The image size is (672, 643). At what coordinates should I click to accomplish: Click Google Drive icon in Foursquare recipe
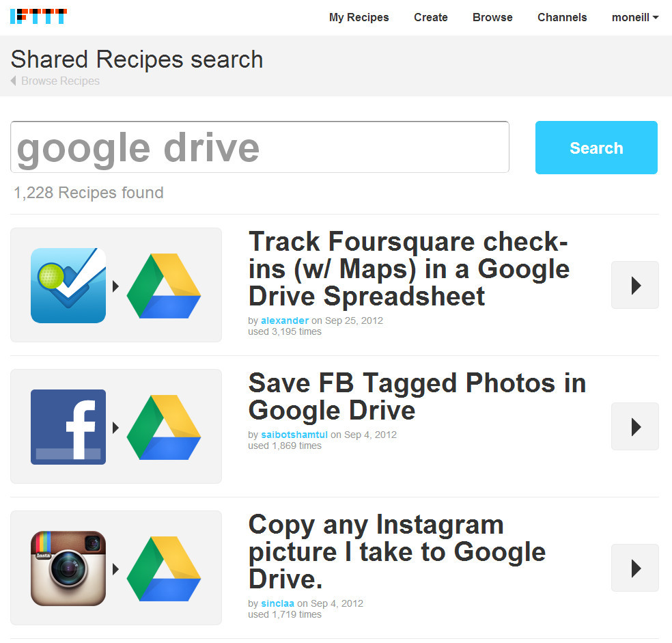click(164, 285)
